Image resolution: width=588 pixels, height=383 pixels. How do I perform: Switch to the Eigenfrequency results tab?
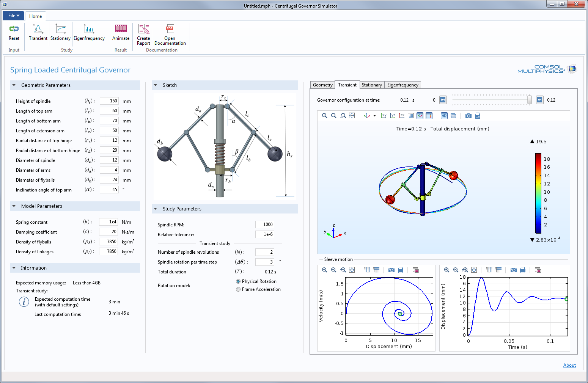click(x=402, y=85)
